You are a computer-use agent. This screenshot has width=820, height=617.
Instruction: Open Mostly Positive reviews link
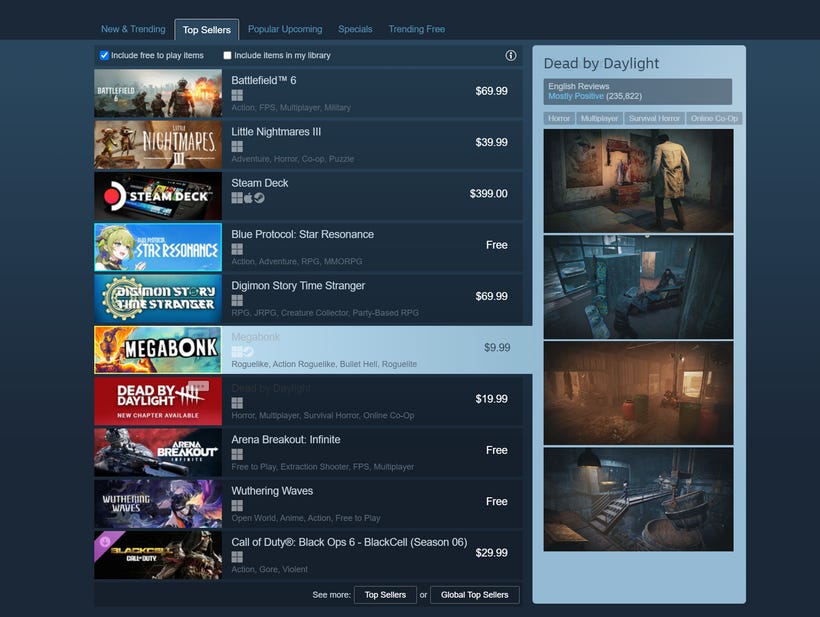pyautogui.click(x=576, y=96)
